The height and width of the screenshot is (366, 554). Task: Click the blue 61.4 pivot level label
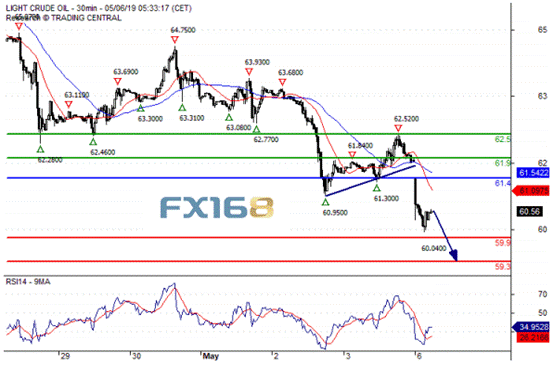[502, 183]
